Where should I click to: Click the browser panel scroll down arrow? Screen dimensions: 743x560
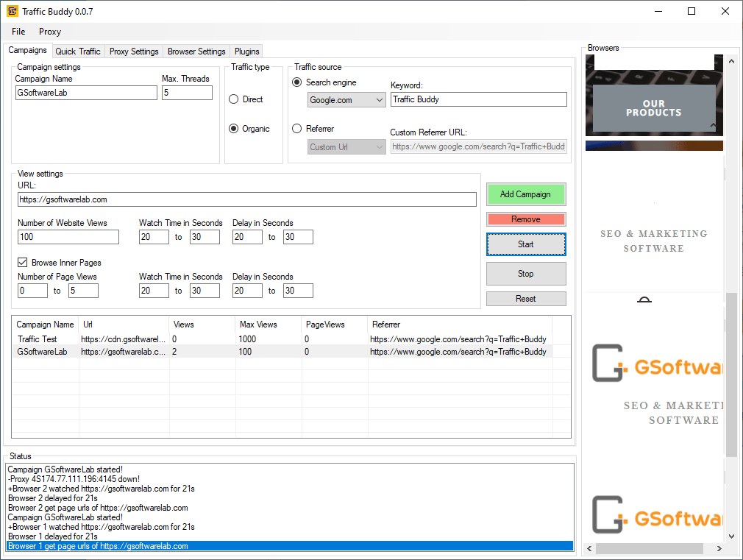point(732,536)
